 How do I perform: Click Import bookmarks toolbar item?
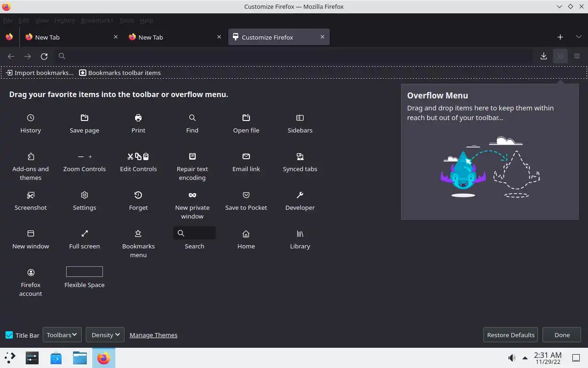(x=40, y=73)
